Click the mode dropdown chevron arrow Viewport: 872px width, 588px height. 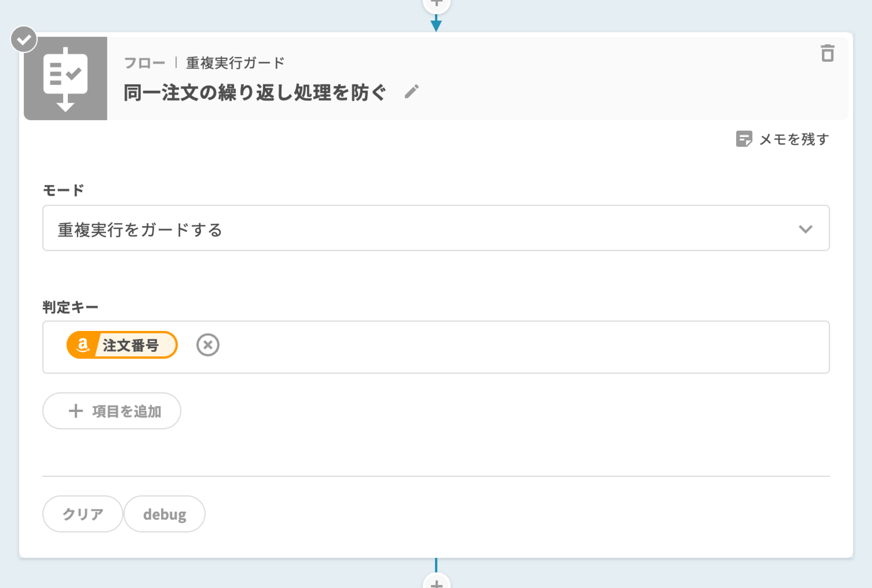coord(805,229)
